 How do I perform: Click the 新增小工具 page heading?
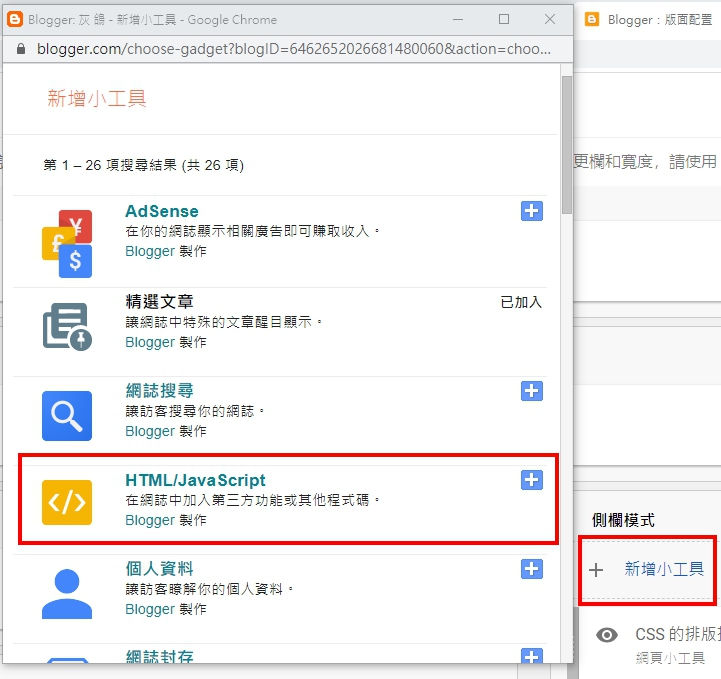(x=97, y=98)
